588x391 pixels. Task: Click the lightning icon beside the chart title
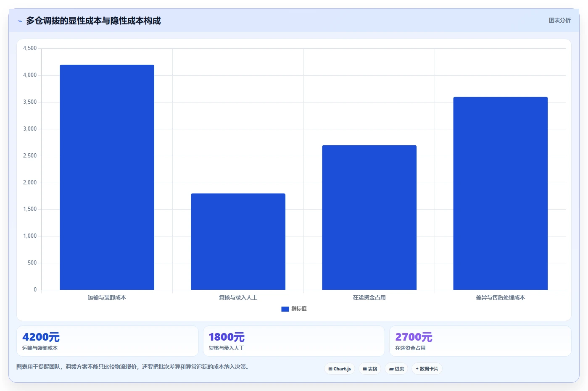tap(20, 21)
